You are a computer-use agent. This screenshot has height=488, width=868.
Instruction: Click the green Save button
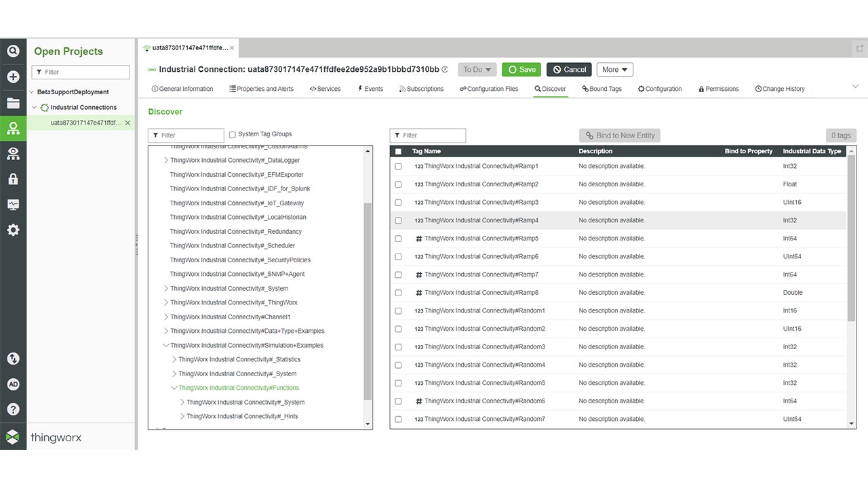[522, 69]
